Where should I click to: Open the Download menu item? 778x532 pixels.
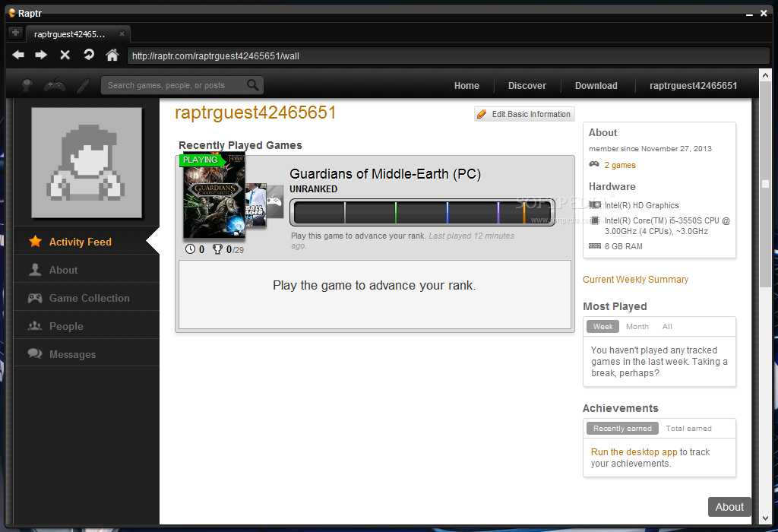(596, 86)
